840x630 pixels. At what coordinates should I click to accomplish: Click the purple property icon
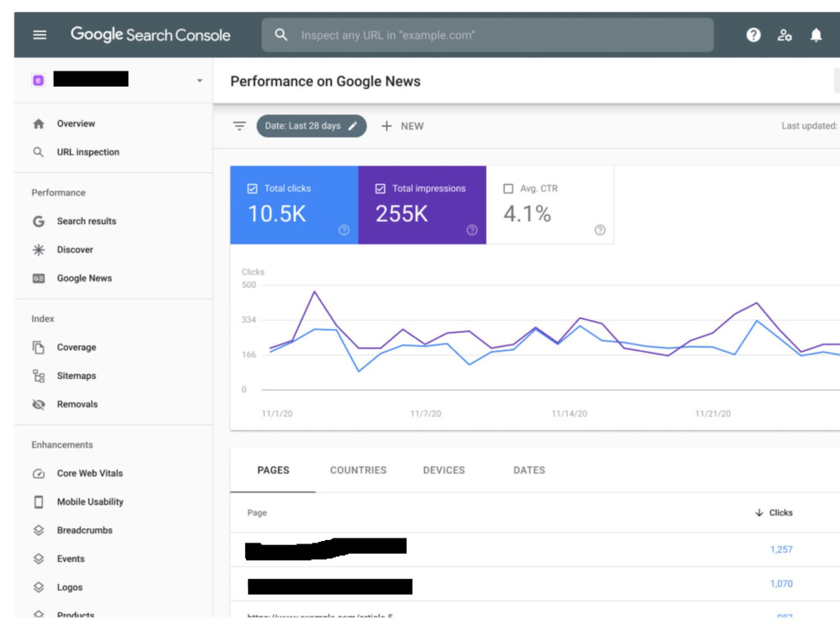pyautogui.click(x=38, y=81)
